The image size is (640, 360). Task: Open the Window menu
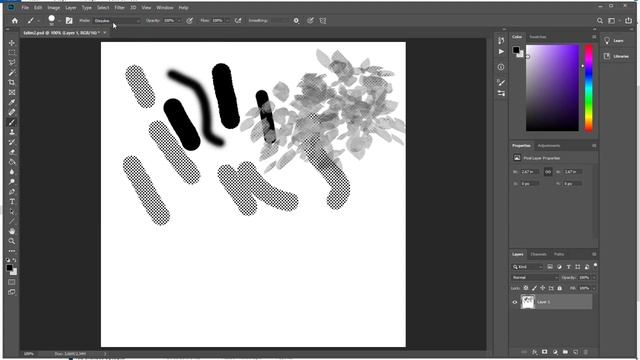pyautogui.click(x=165, y=7)
